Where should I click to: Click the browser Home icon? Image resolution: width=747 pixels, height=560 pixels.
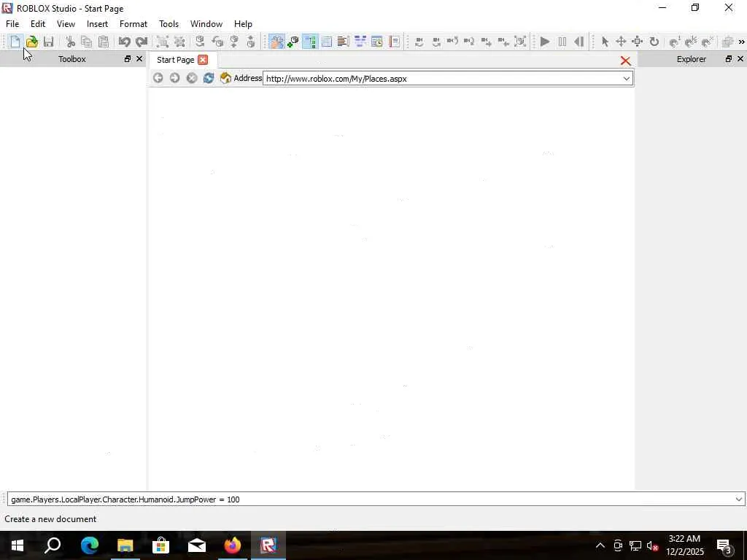(225, 77)
